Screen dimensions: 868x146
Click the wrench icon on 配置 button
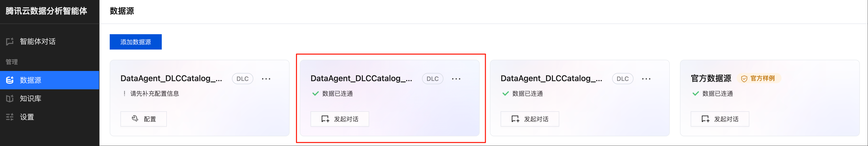point(135,119)
